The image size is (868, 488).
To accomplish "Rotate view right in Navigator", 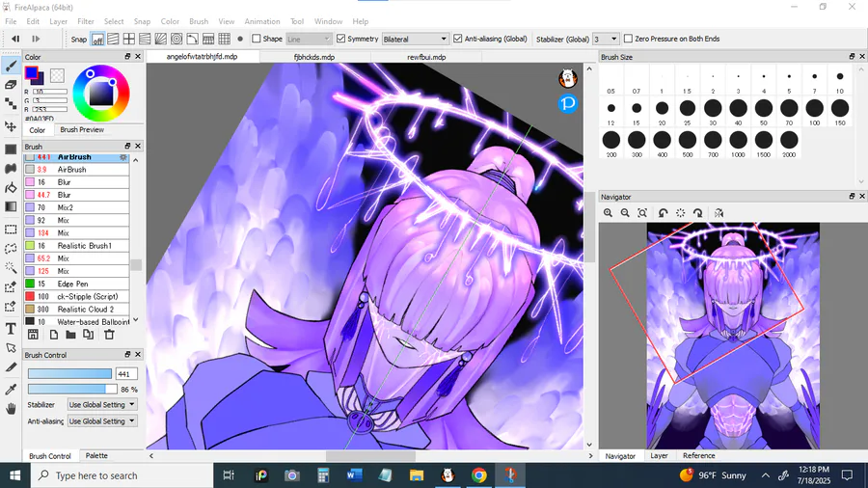I will [x=697, y=213].
